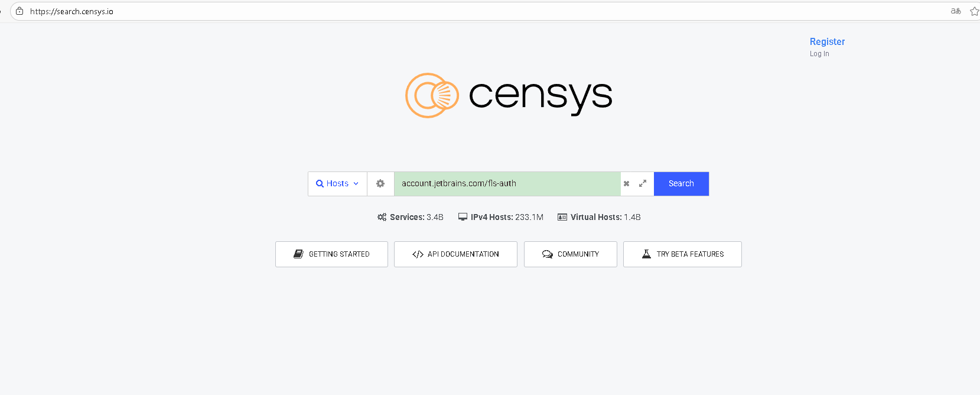
Task: Click the IPv4 Hosts monitor icon
Action: point(463,217)
